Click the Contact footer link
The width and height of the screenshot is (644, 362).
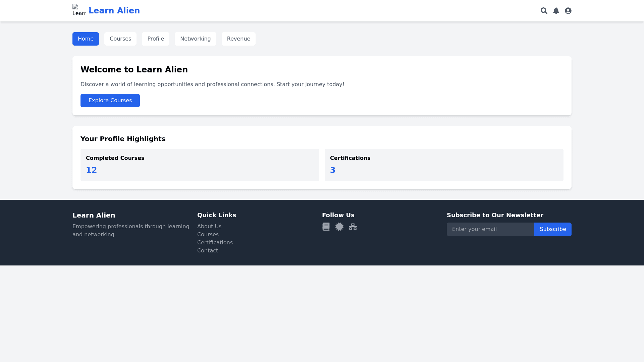point(207,251)
